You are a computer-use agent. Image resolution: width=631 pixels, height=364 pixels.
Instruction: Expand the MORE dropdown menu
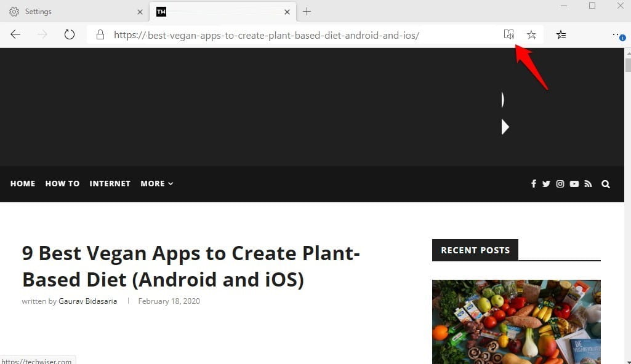click(156, 184)
